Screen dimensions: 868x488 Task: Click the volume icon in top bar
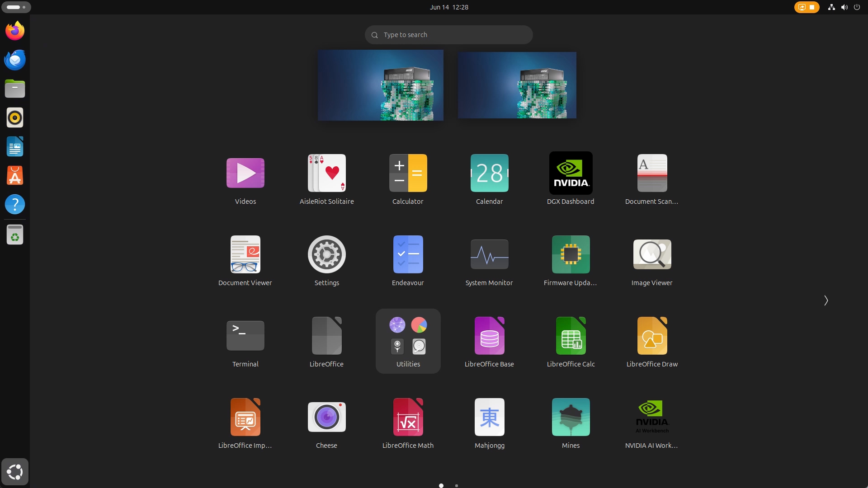(x=844, y=7)
